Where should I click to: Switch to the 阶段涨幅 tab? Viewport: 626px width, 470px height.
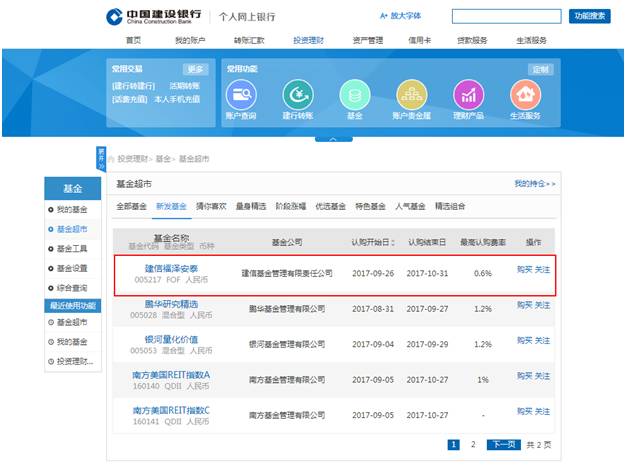(x=291, y=206)
